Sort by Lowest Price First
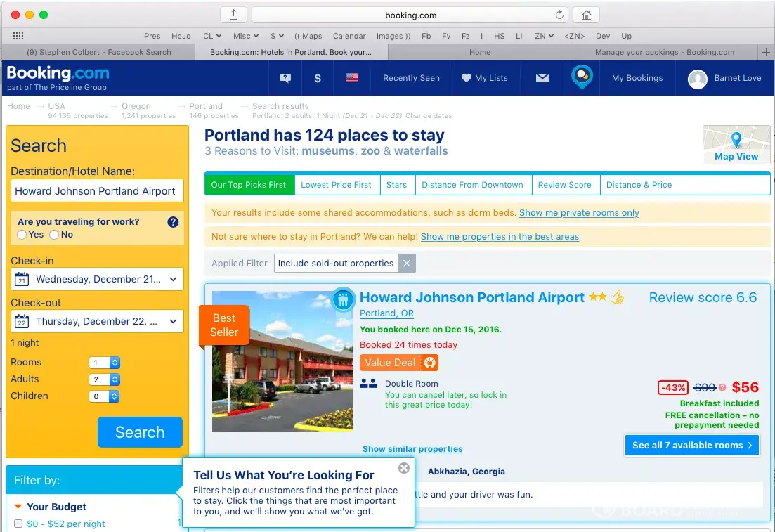775x532 pixels. pyautogui.click(x=336, y=184)
